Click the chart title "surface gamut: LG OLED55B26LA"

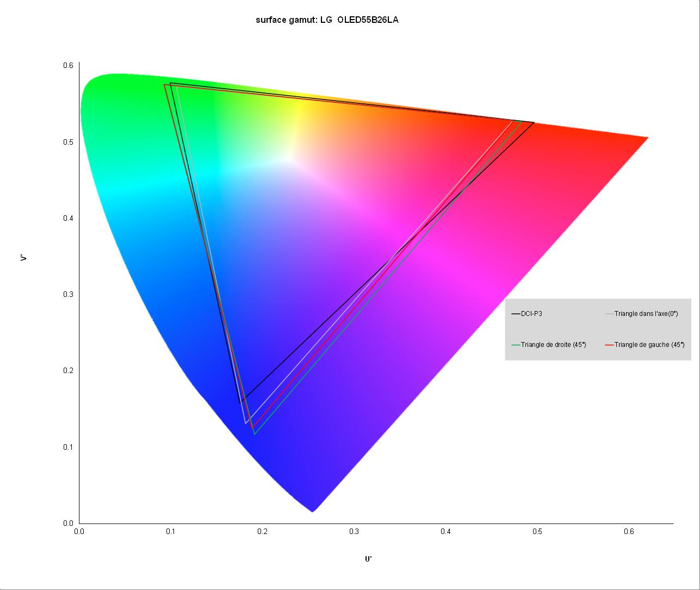pyautogui.click(x=327, y=20)
